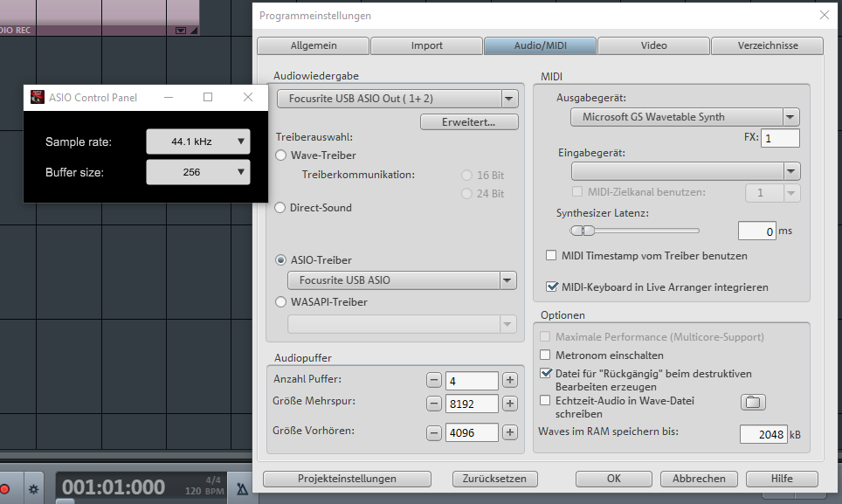Viewport: 842px width, 504px height.
Task: Decrease Größe Mehrspur with the minus button
Action: coord(434,403)
